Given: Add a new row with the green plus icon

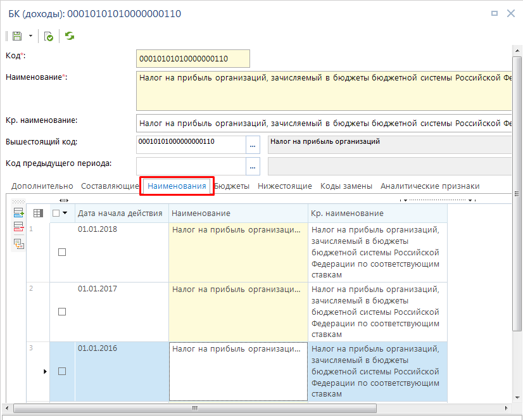Looking at the screenshot, I should pyautogui.click(x=19, y=212).
